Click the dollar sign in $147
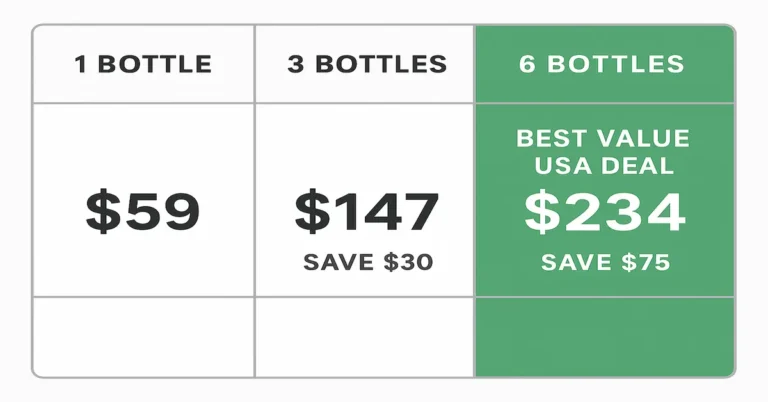 [x=311, y=212]
